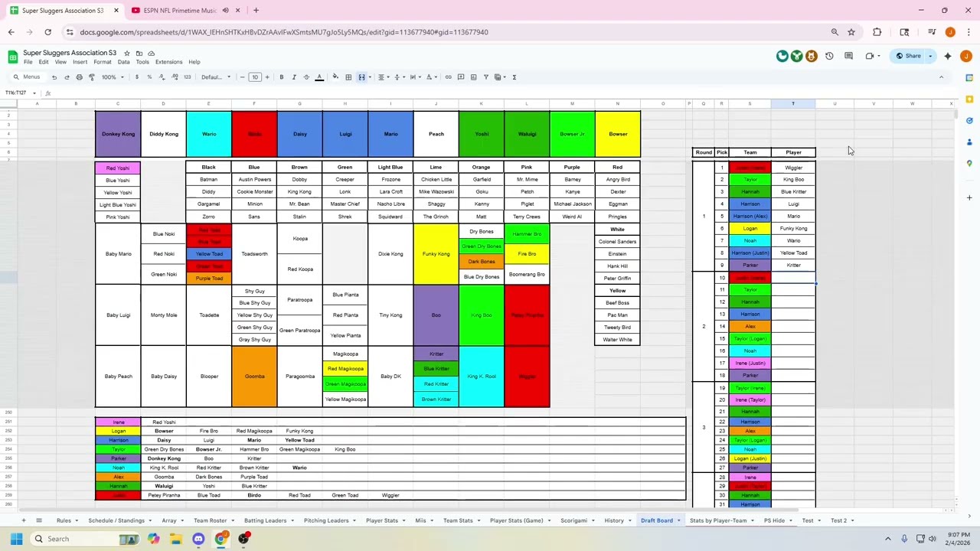Screen dimensions: 980x551
Task: Click the insert chart icon
Action: click(x=473, y=77)
